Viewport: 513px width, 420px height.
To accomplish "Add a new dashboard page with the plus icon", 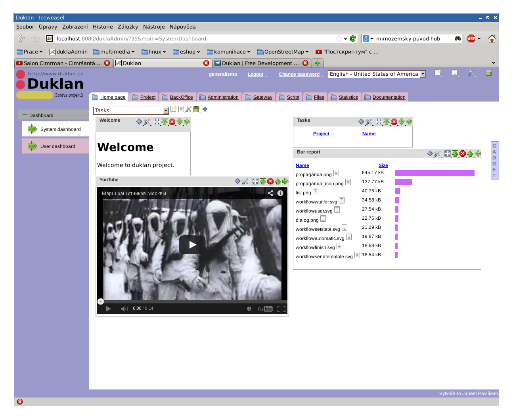I will [x=205, y=109].
